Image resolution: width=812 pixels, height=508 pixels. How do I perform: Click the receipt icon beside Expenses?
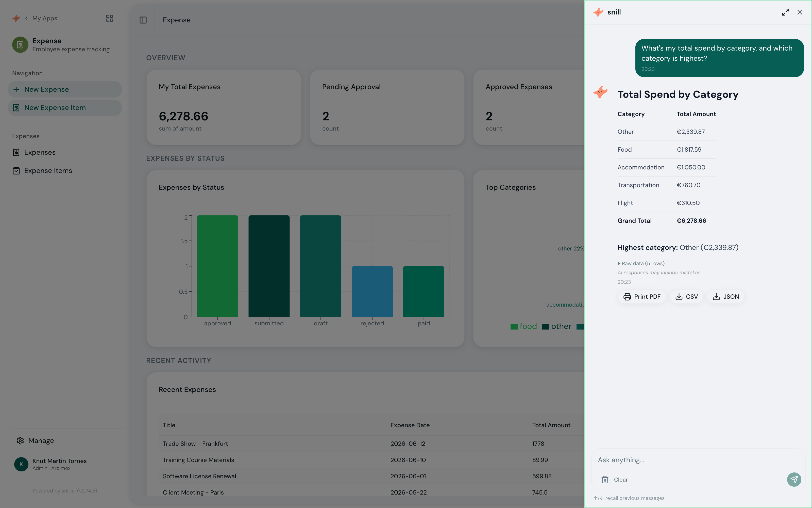(16, 153)
